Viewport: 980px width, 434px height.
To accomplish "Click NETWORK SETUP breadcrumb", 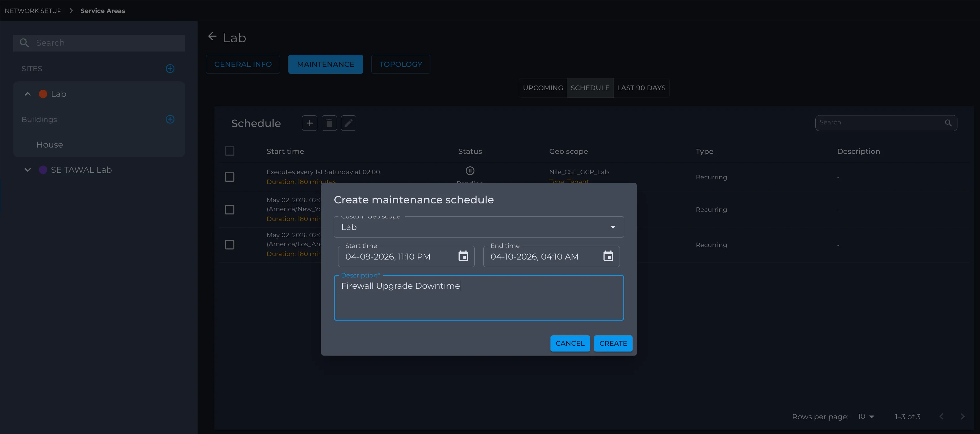I will click(x=33, y=11).
